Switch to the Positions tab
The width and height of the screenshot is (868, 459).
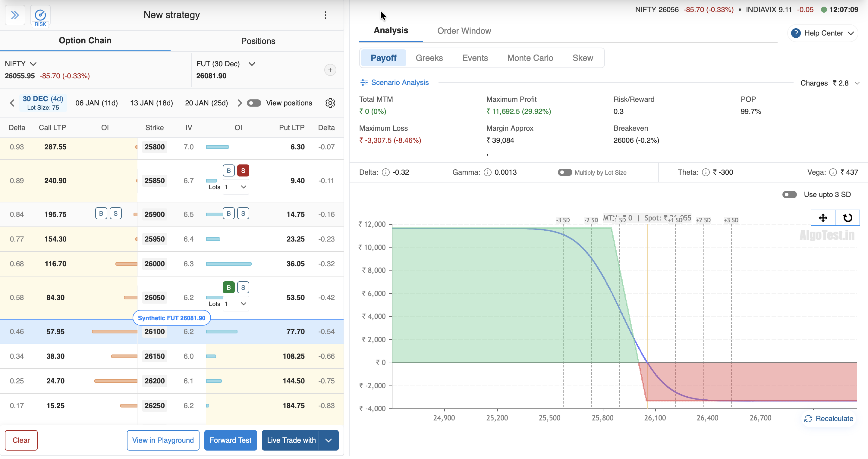point(258,41)
